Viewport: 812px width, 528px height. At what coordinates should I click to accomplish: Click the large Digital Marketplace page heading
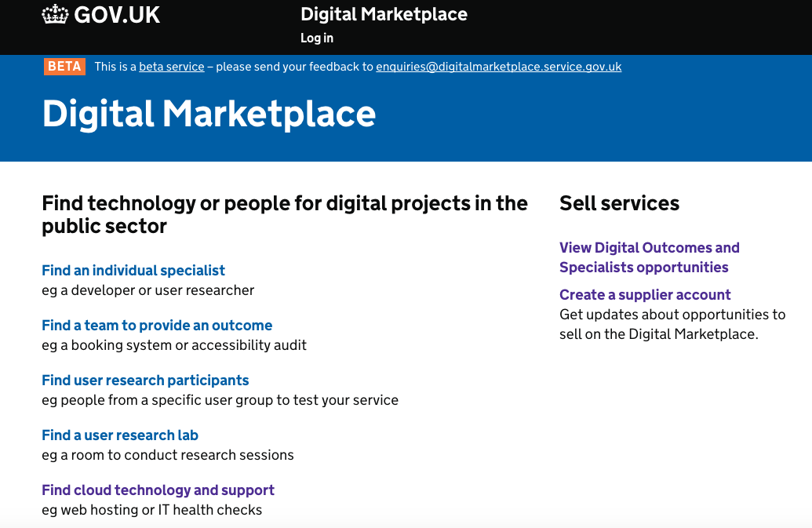point(209,113)
